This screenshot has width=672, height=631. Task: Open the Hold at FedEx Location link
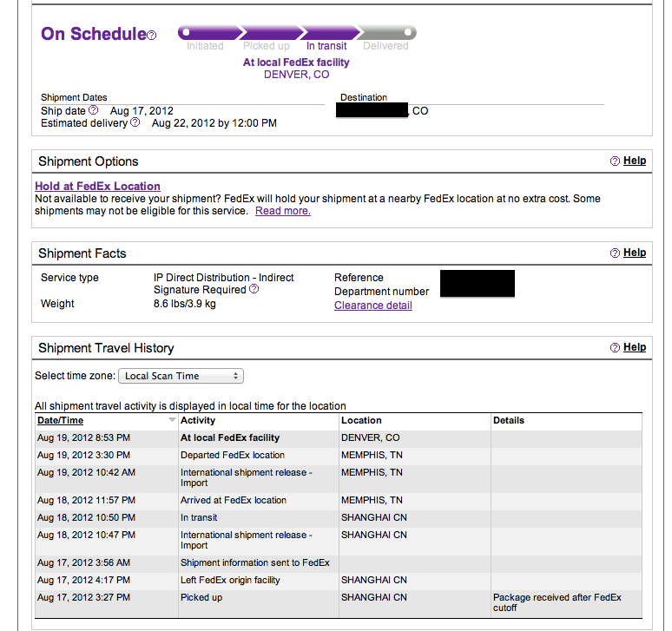point(98,186)
